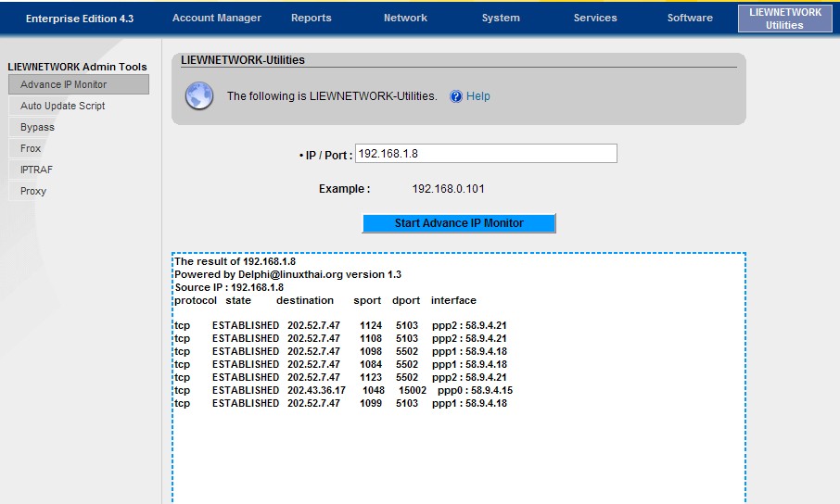Open the System menu

[x=501, y=18]
